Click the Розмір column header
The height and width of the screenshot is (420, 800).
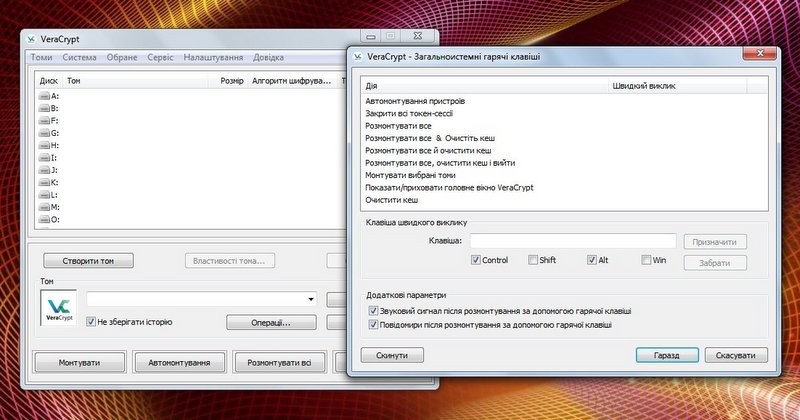pyautogui.click(x=228, y=81)
